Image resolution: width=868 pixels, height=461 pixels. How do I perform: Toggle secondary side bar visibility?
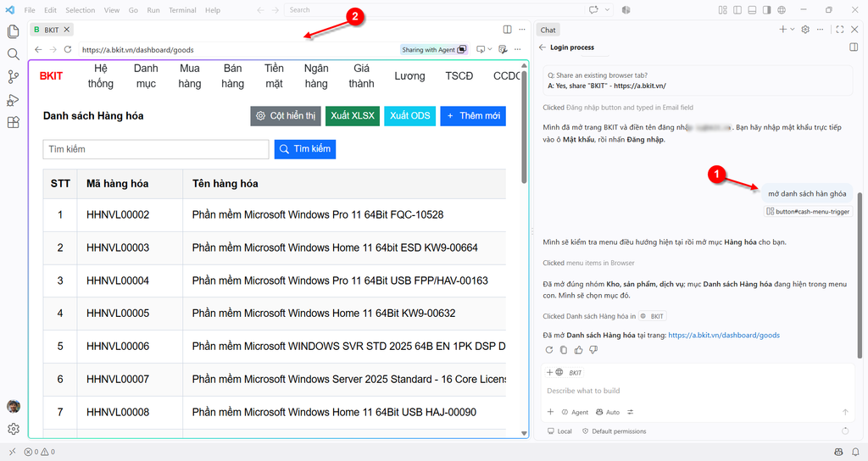pyautogui.click(x=766, y=9)
